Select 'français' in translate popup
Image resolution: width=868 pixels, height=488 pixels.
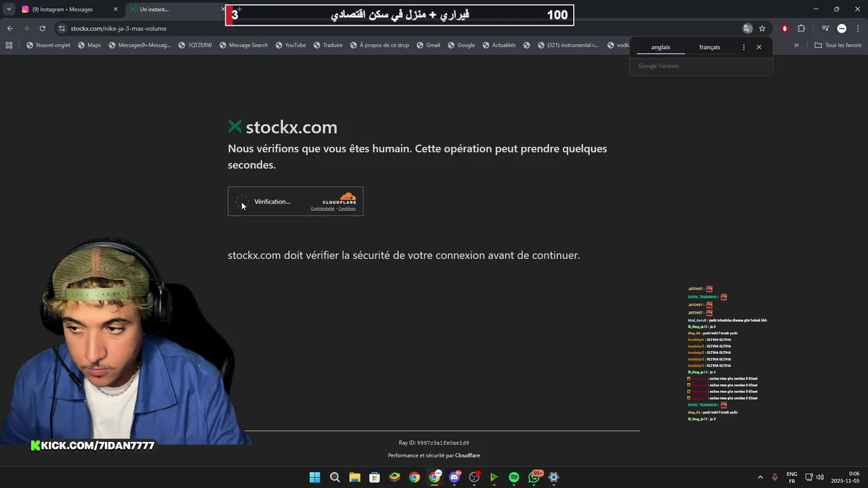pos(709,47)
